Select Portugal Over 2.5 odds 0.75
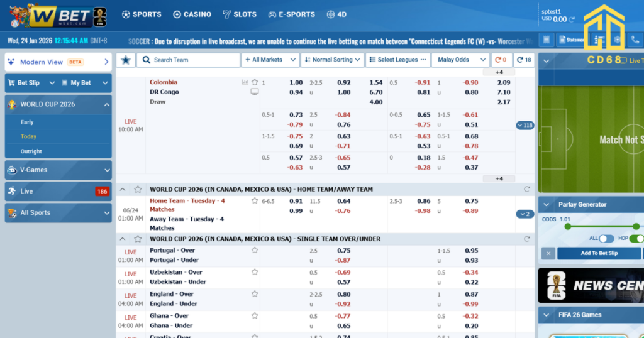The width and height of the screenshot is (644, 338). point(344,251)
